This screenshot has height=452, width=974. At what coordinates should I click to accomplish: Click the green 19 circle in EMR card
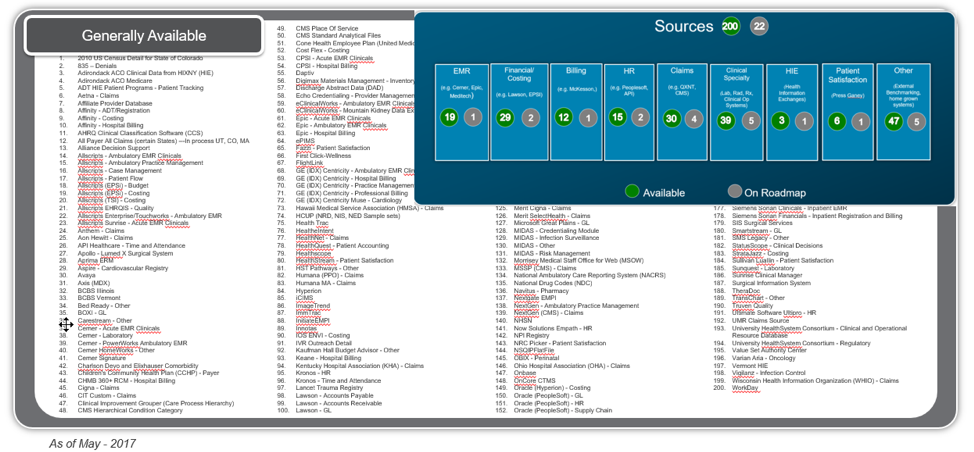point(450,117)
